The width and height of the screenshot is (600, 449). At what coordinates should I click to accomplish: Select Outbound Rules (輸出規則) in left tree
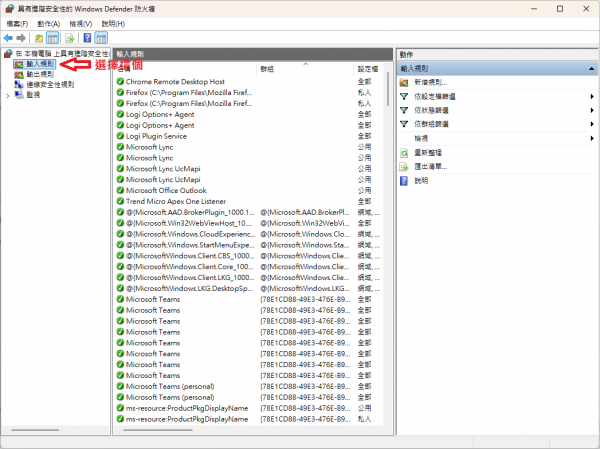[x=40, y=74]
